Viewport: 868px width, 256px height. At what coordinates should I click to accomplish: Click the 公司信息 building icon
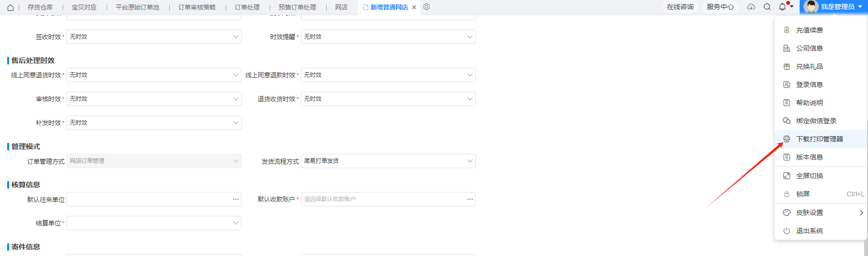(x=787, y=48)
